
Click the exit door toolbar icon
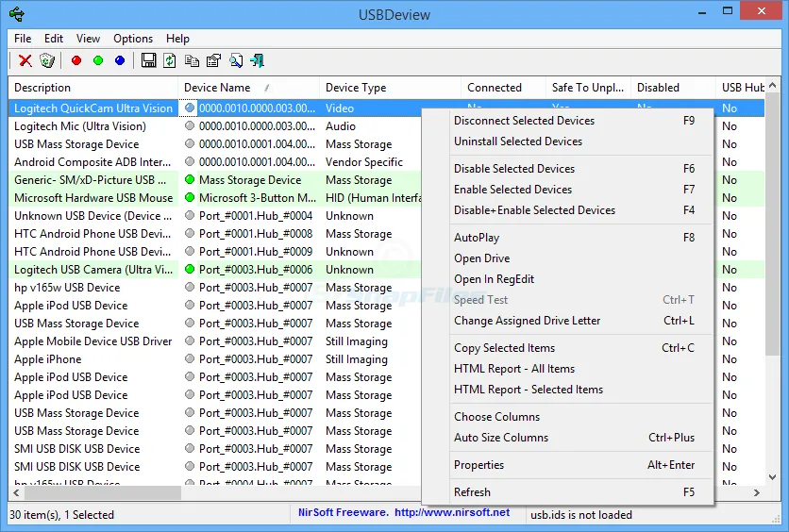point(257,60)
